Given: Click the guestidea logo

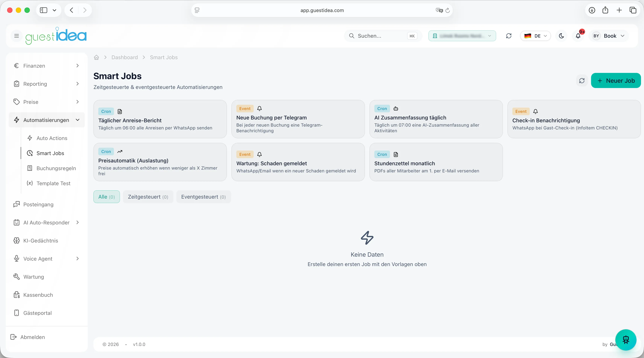Looking at the screenshot, I should 56,36.
